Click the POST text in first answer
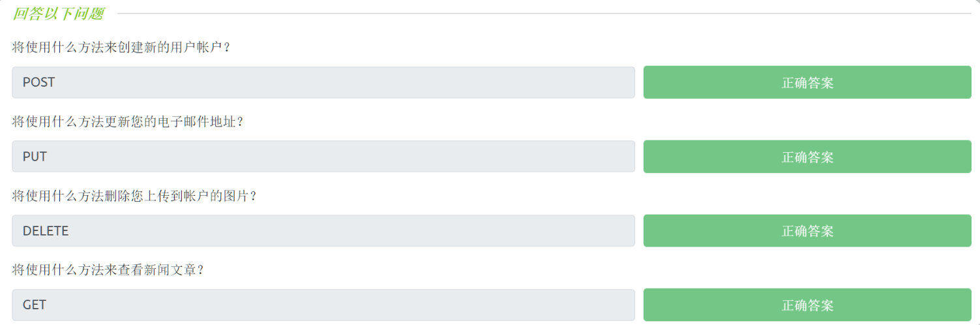The height and width of the screenshot is (325, 980). 38,83
